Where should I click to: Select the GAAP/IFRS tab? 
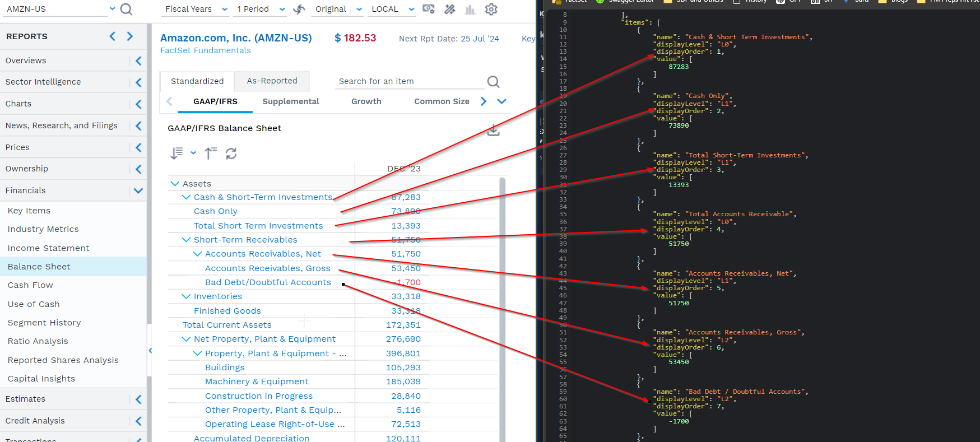point(215,101)
